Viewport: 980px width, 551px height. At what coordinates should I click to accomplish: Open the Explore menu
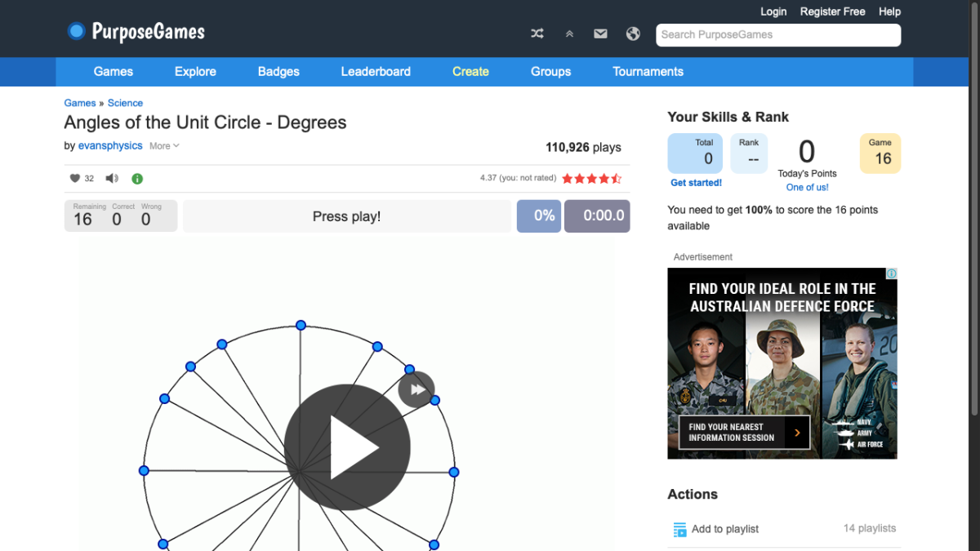click(x=195, y=72)
